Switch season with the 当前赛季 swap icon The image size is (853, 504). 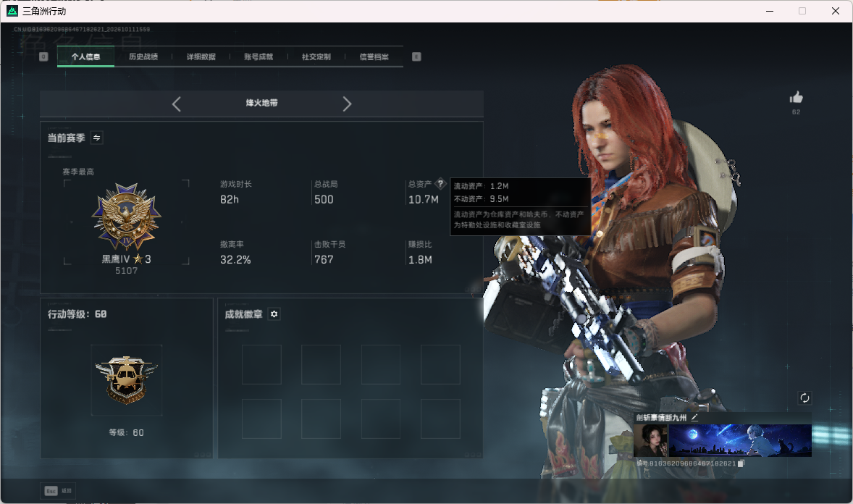[97, 138]
